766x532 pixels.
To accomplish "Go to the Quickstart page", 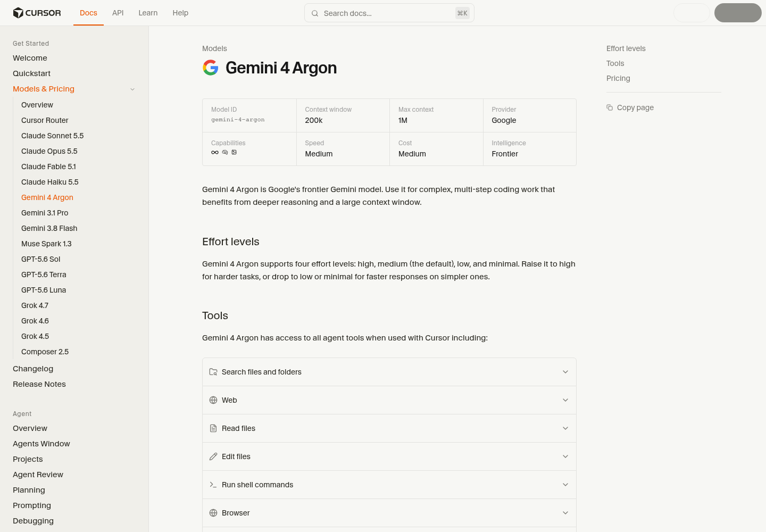I will coord(32,73).
